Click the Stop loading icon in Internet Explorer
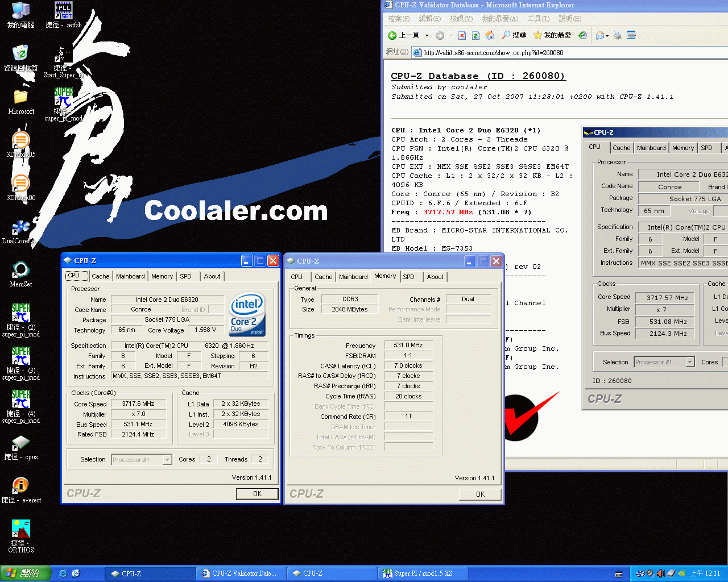The height and width of the screenshot is (582, 728). 462,35
